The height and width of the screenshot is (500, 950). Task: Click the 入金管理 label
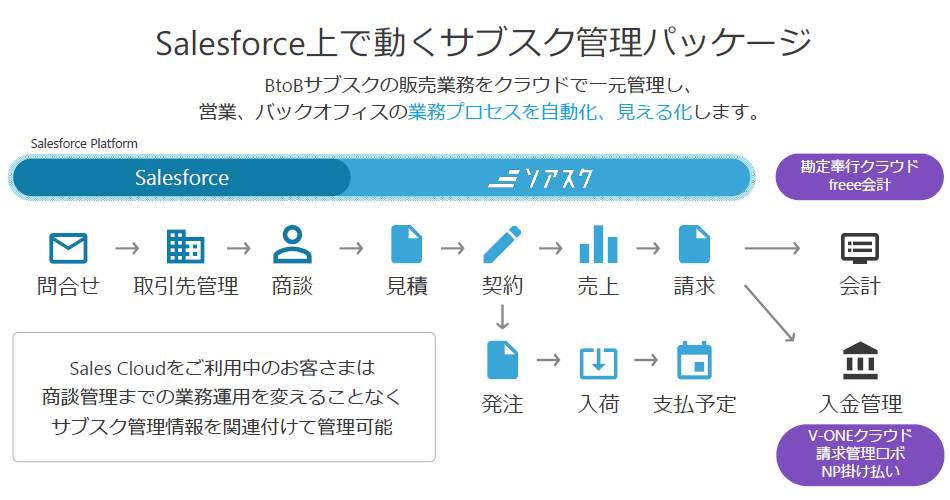click(x=860, y=404)
